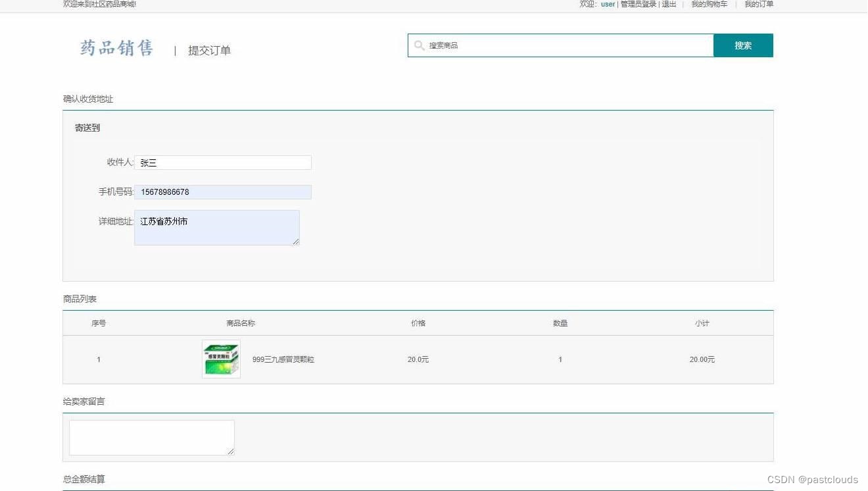The height and width of the screenshot is (491, 868).
Task: Click the magnifier icon in the search bar
Action: point(420,45)
